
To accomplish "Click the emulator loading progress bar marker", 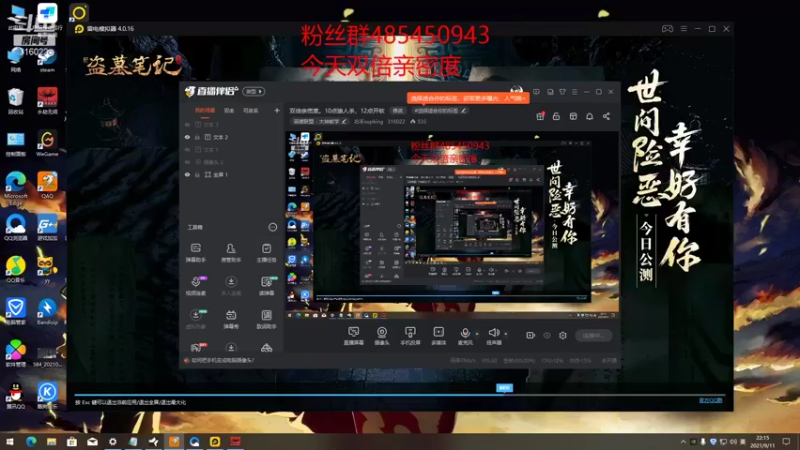I will 504,388.
